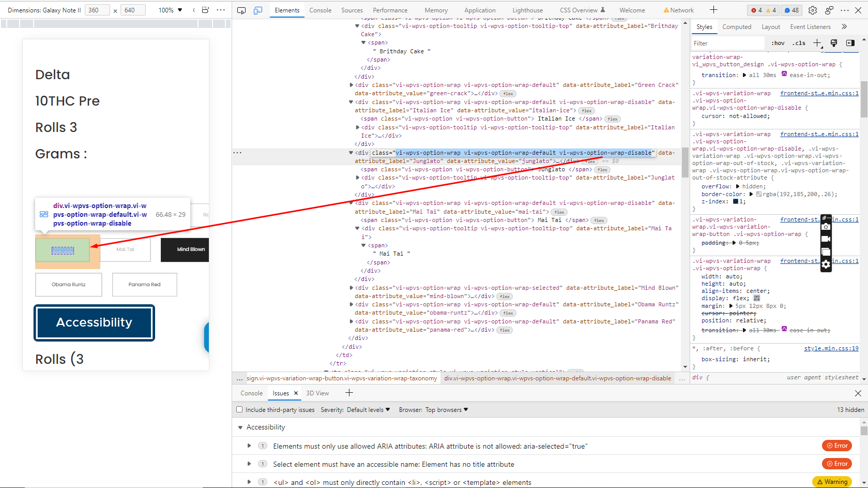Open customize DevTools ellipsis menu
This screenshot has width=868, height=488.
coord(845,10)
